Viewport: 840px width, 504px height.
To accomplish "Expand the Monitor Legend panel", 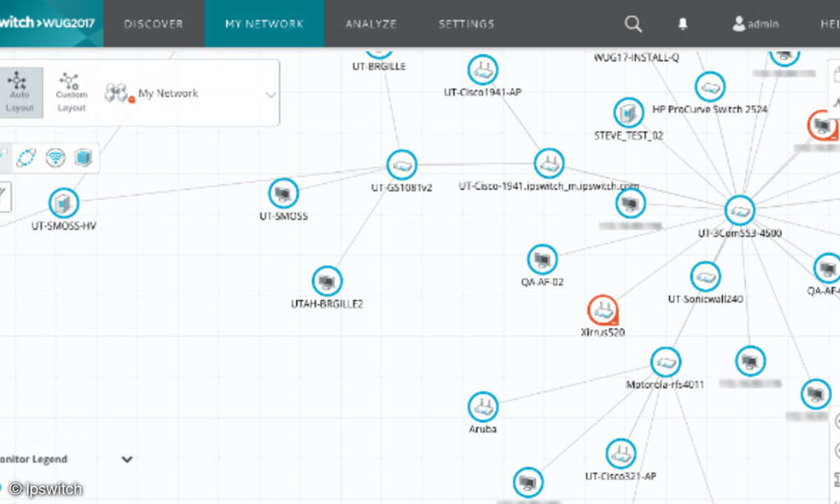I will (x=127, y=459).
